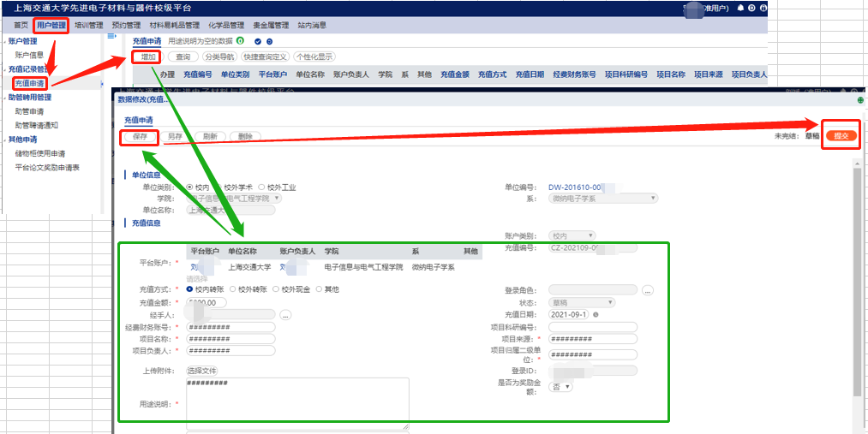Screen dimensions: 868x434
Task: Click the ellipsis browse button beside 经手人
Action: [285, 315]
